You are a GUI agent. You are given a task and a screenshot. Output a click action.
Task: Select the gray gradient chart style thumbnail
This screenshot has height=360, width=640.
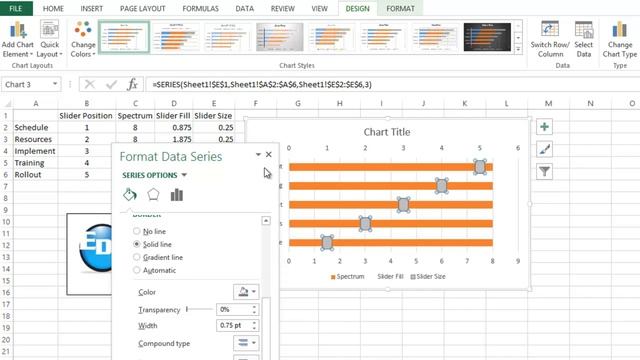(x=280, y=37)
